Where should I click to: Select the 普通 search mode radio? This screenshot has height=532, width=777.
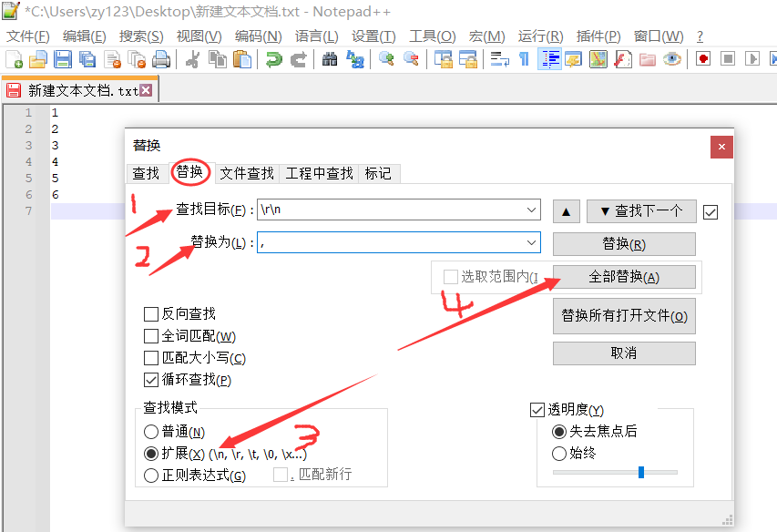tap(150, 432)
